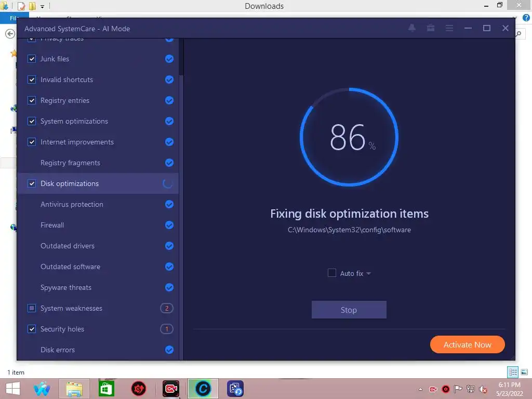Image resolution: width=532 pixels, height=399 pixels.
Task: Select the Outdated software row
Action: pyautogui.click(x=98, y=267)
